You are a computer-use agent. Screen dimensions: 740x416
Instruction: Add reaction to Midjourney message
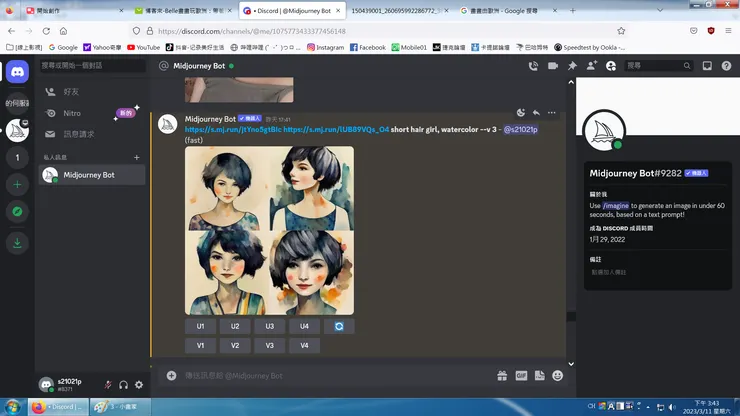521,113
